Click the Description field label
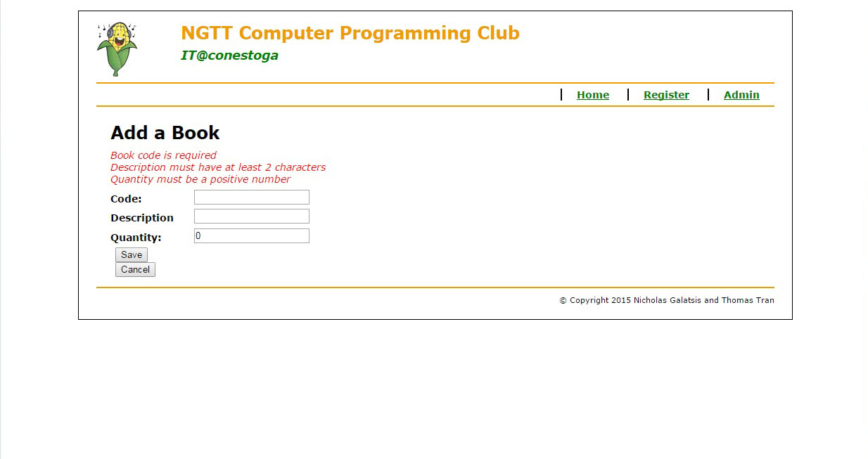This screenshot has width=868, height=459. (x=141, y=218)
